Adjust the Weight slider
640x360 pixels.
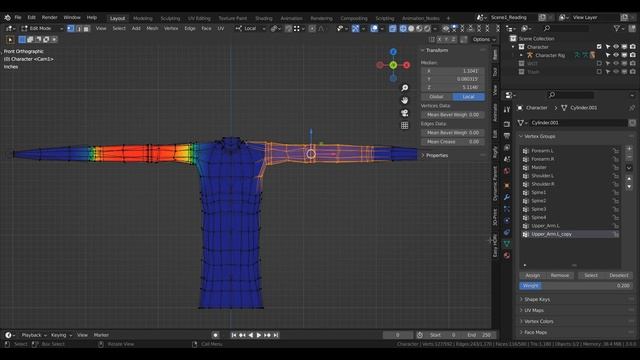(576, 286)
